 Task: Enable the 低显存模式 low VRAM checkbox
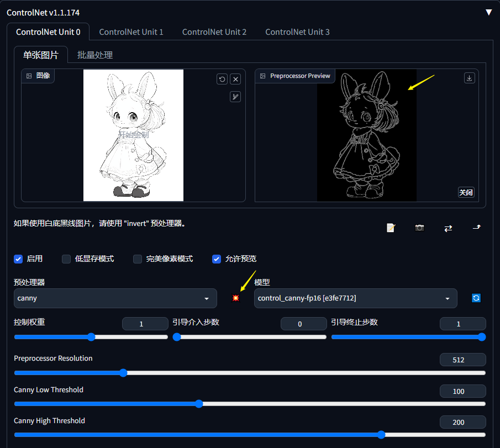[66, 259]
